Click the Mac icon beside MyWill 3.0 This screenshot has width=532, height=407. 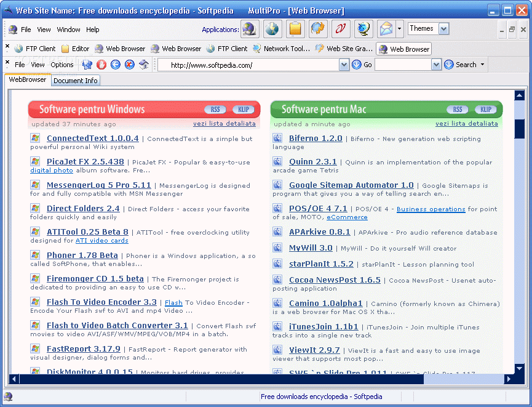pyautogui.click(x=277, y=248)
